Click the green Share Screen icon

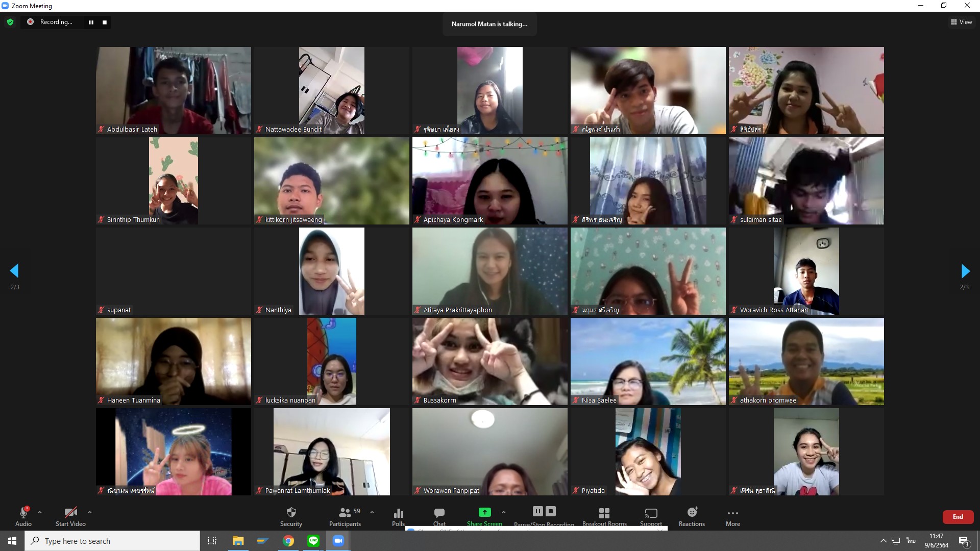tap(484, 512)
